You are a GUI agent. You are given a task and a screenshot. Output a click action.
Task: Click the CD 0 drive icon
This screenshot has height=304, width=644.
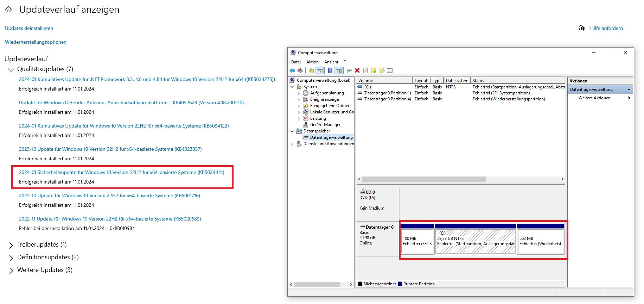363,192
